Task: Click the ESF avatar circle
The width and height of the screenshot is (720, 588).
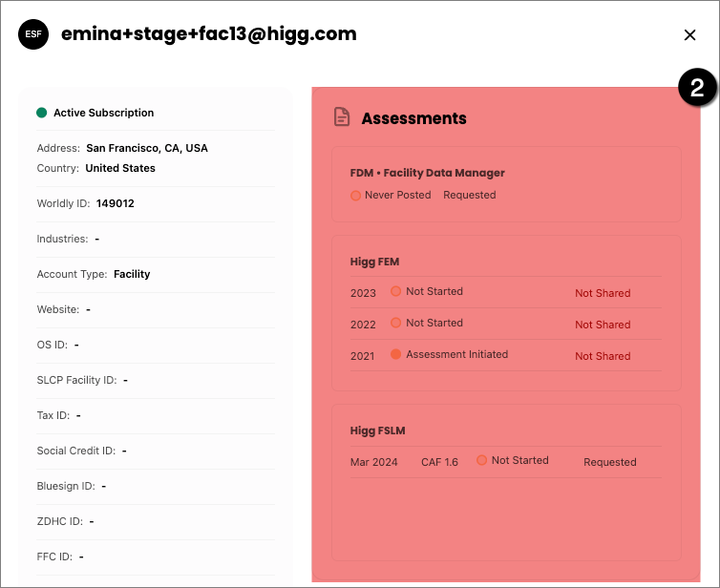Action: 33,34
